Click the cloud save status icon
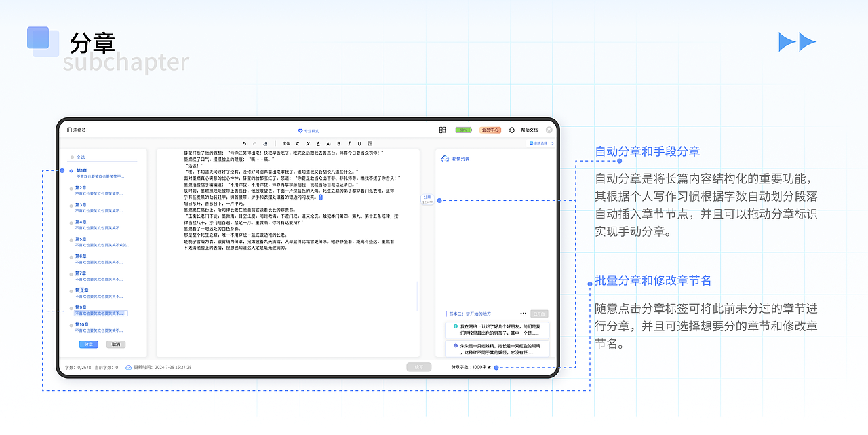The image size is (868, 435). (x=129, y=367)
